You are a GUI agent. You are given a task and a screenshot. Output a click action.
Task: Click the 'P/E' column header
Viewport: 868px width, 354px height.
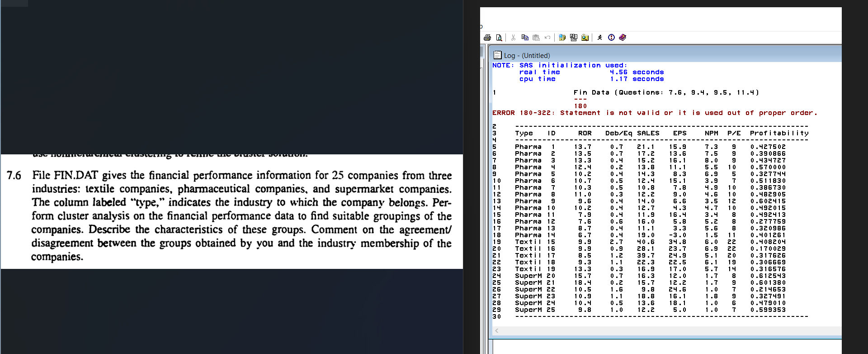pos(734,133)
